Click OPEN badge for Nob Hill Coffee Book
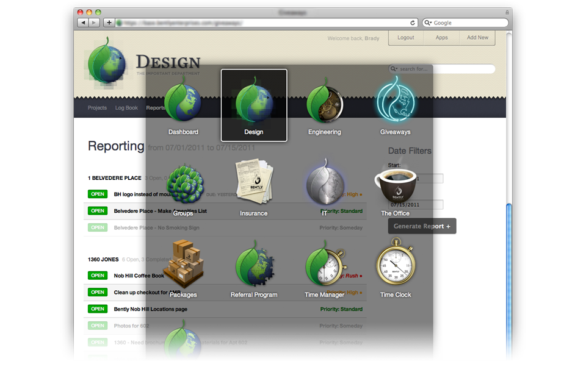 click(x=98, y=276)
